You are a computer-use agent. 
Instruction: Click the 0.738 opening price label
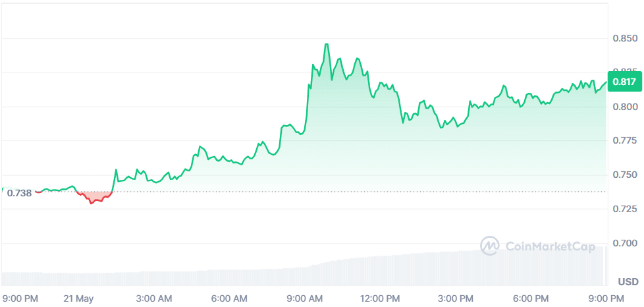pos(18,193)
